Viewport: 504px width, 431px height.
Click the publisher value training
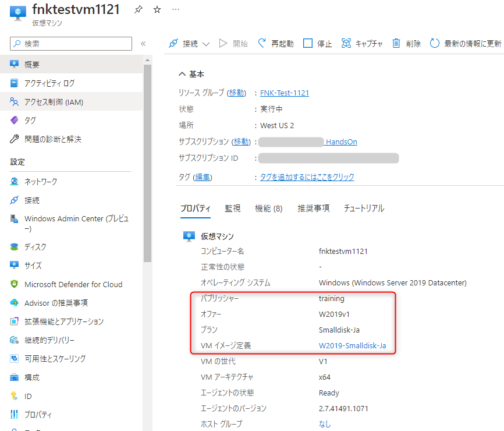[x=331, y=298]
